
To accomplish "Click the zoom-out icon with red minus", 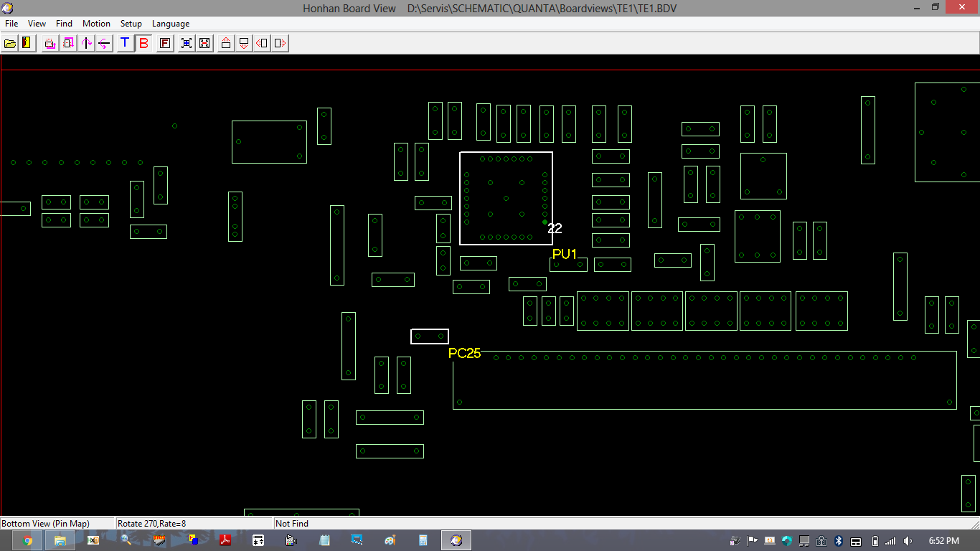I will 204,43.
